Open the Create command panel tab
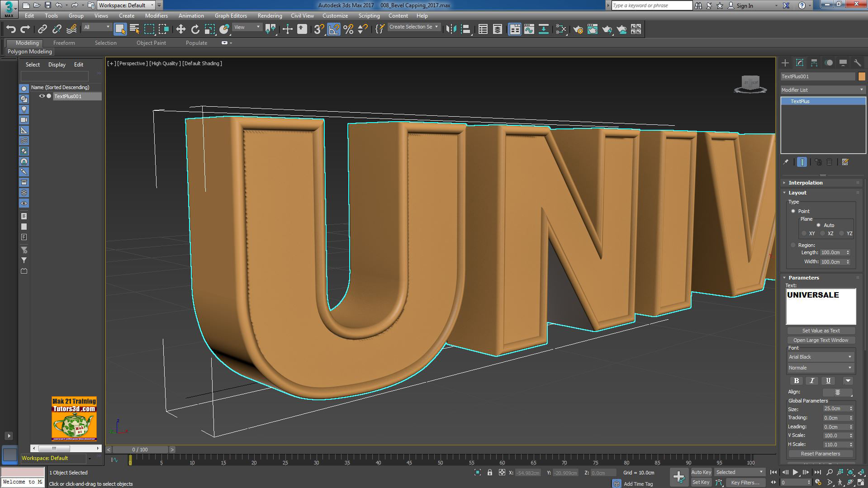The image size is (868, 488). tap(785, 63)
